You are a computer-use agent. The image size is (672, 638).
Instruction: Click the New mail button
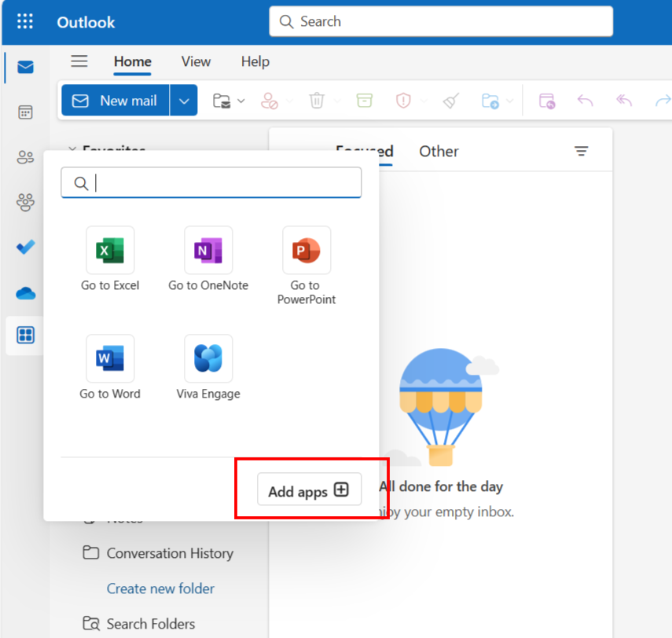(x=116, y=101)
